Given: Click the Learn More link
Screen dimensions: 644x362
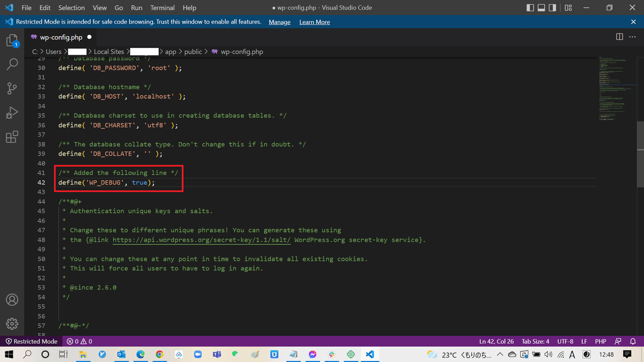Looking at the screenshot, I should [x=314, y=22].
